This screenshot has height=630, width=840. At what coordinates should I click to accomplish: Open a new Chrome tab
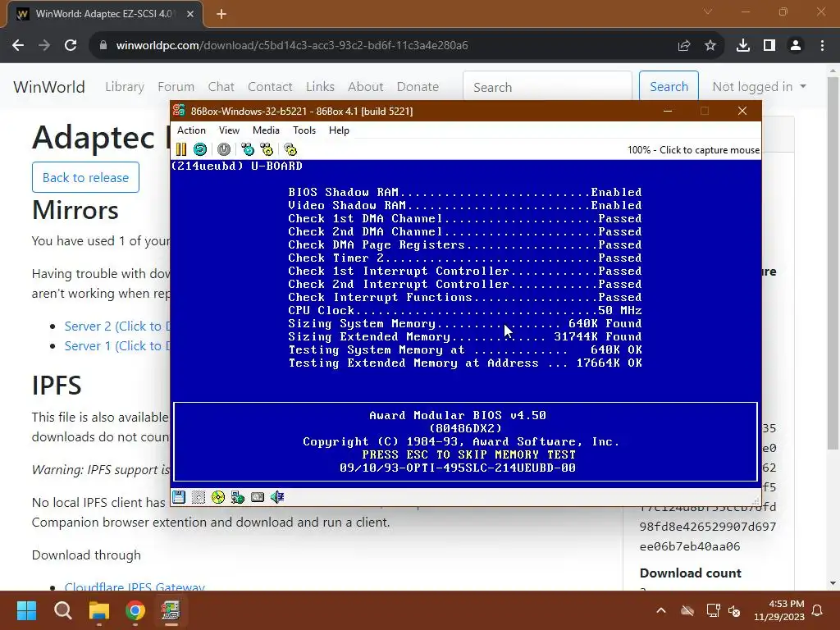point(221,14)
